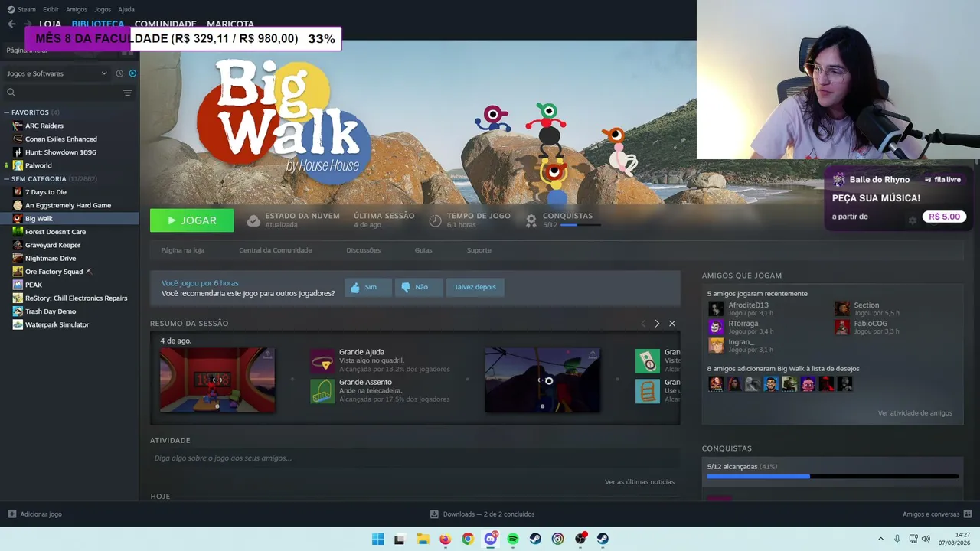The height and width of the screenshot is (551, 980).
Task: Click An Eggstremely Hard Game icon
Action: [18, 205]
